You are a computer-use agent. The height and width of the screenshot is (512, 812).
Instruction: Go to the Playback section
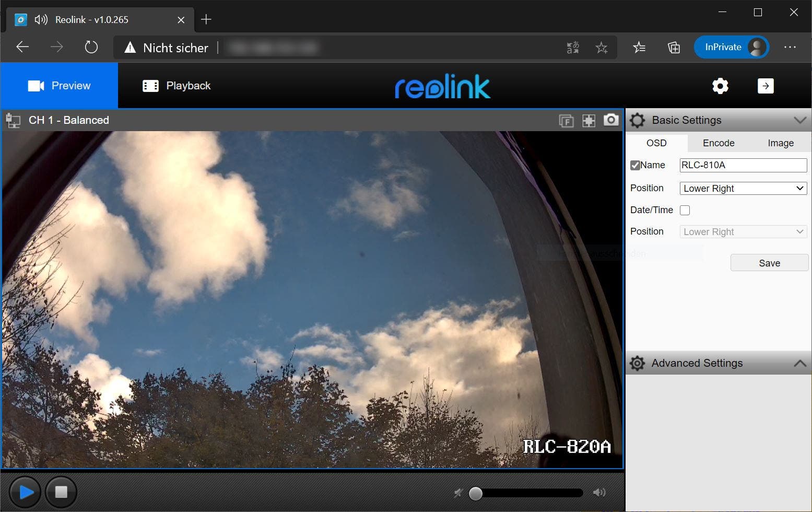[176, 86]
